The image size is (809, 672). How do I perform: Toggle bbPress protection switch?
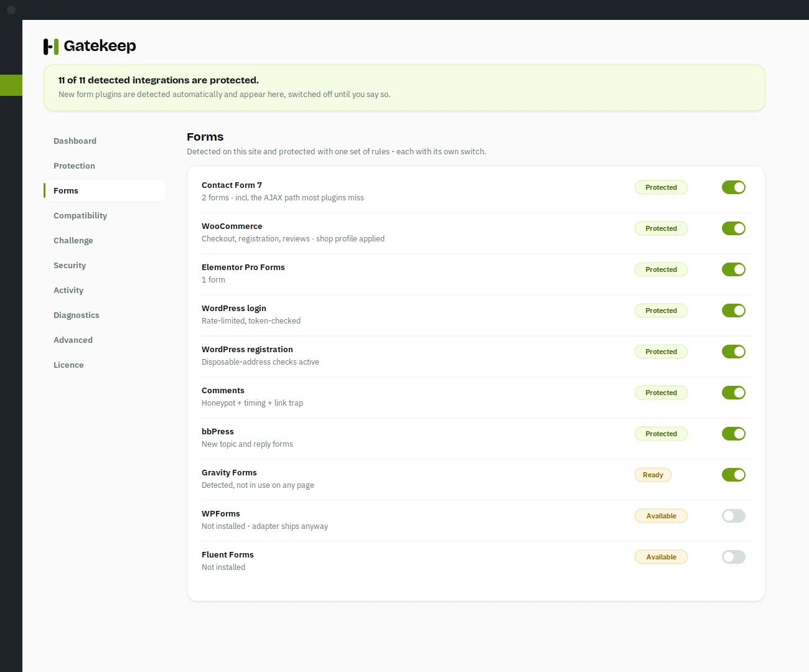[x=734, y=434]
